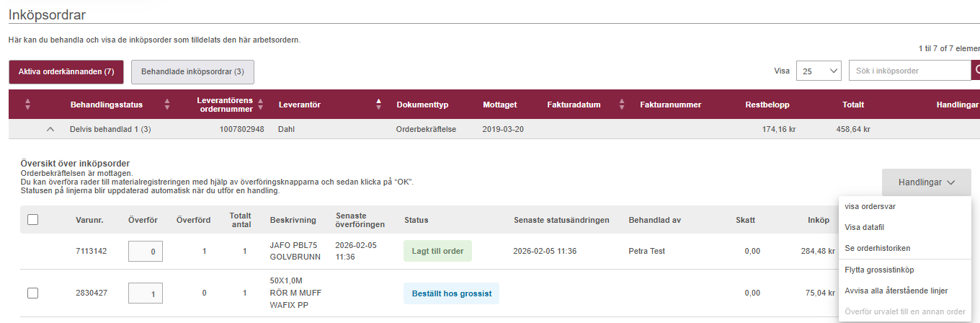Viewport: 980px width, 323px height.
Task: Sort by the Behandlingsstatus column arrows
Action: click(167, 105)
